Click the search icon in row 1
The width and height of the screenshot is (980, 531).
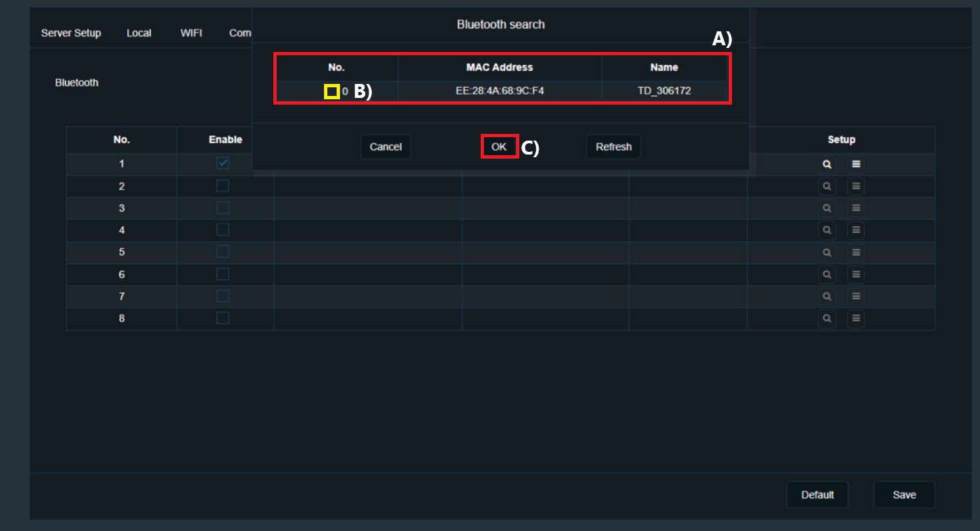click(x=827, y=164)
